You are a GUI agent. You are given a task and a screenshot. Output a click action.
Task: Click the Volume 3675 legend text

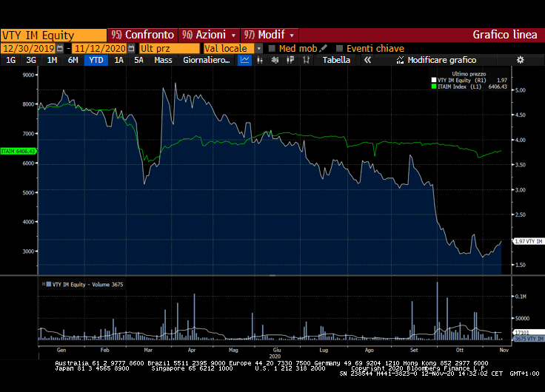point(107,284)
